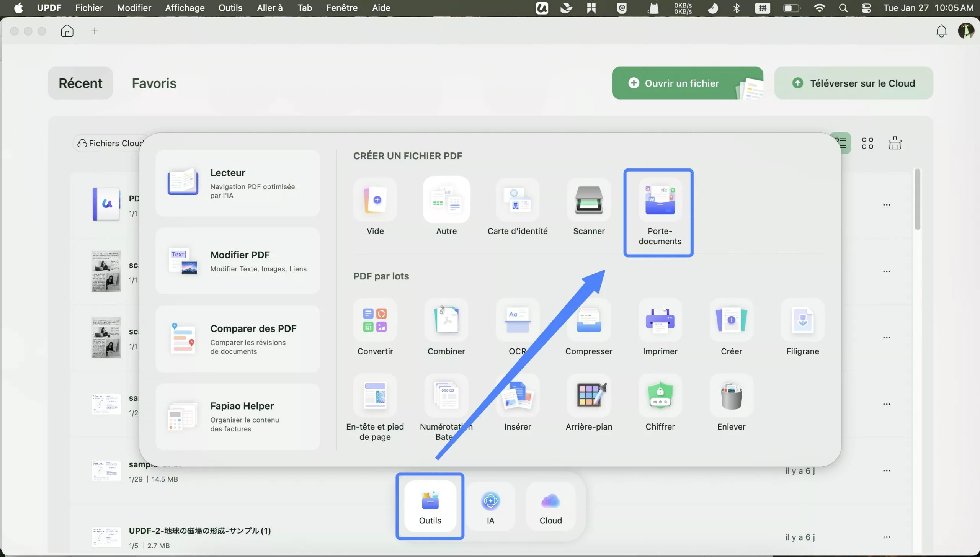The image size is (980, 557).
Task: Switch to the Favoris tab
Action: pos(154,83)
